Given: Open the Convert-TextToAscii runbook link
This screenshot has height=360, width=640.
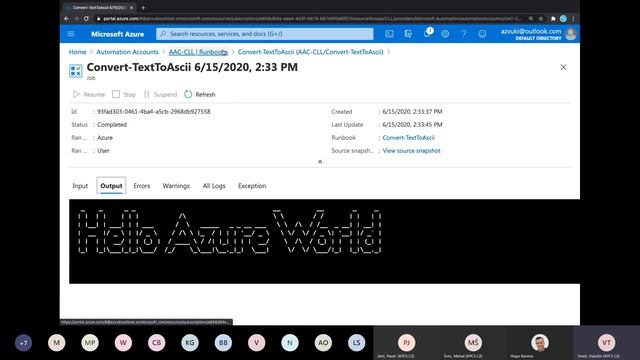Looking at the screenshot, I should tap(409, 138).
